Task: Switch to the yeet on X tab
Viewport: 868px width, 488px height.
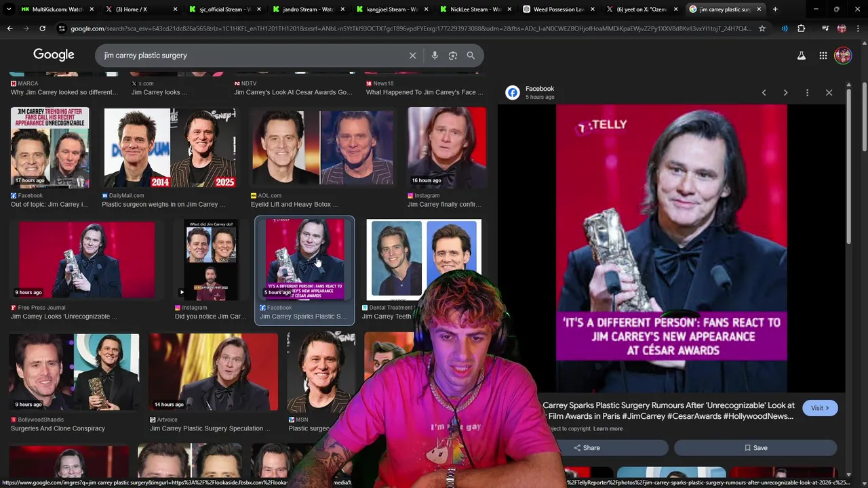Action: 642,9
